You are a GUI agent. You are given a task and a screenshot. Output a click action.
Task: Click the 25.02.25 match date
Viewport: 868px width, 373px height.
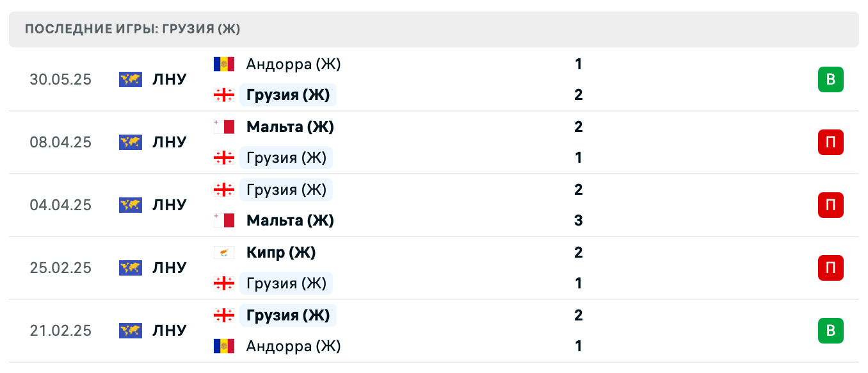point(61,268)
